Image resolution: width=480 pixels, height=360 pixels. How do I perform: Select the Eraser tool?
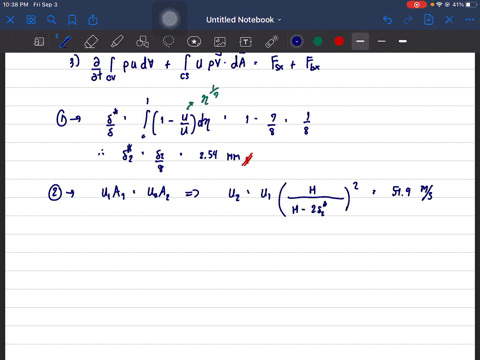(x=91, y=42)
